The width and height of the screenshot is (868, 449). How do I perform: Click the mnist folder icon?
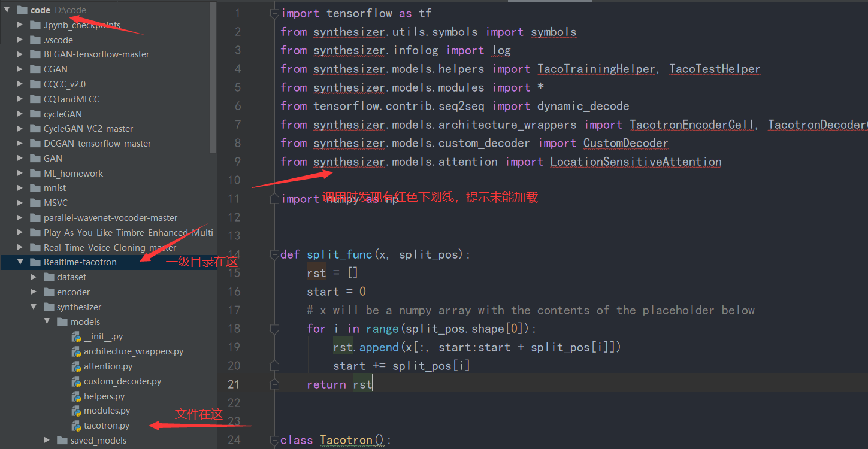[35, 188]
